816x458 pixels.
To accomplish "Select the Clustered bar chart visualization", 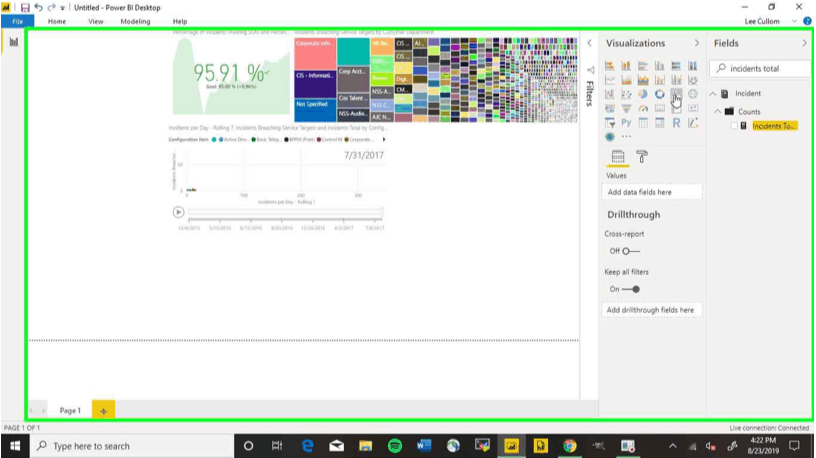I will [643, 66].
